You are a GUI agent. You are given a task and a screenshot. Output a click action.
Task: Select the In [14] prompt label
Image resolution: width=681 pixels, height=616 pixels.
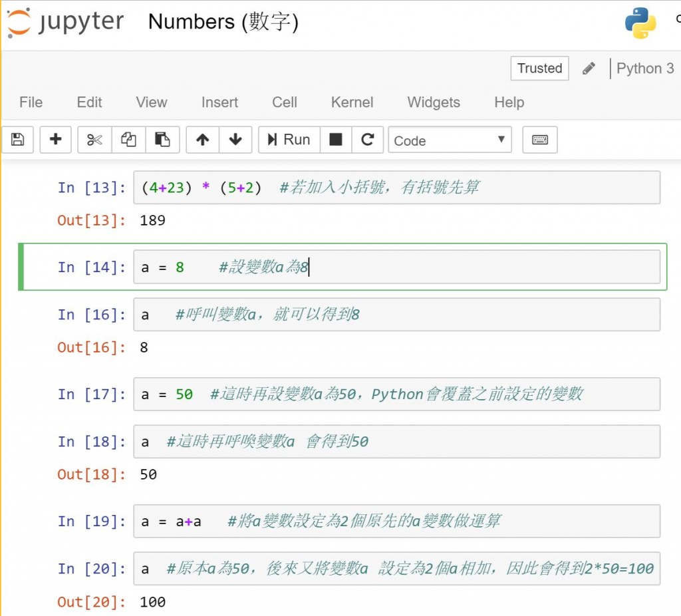(92, 267)
